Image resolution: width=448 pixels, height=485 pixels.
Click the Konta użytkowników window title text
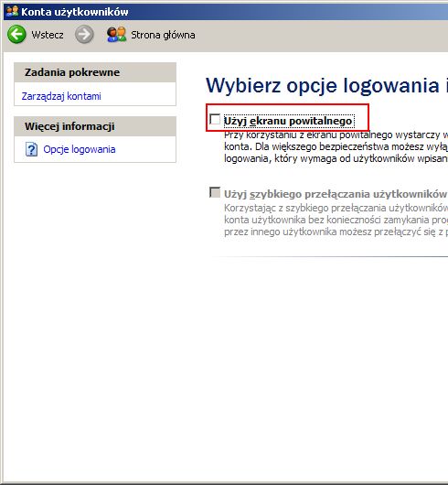pos(75,12)
